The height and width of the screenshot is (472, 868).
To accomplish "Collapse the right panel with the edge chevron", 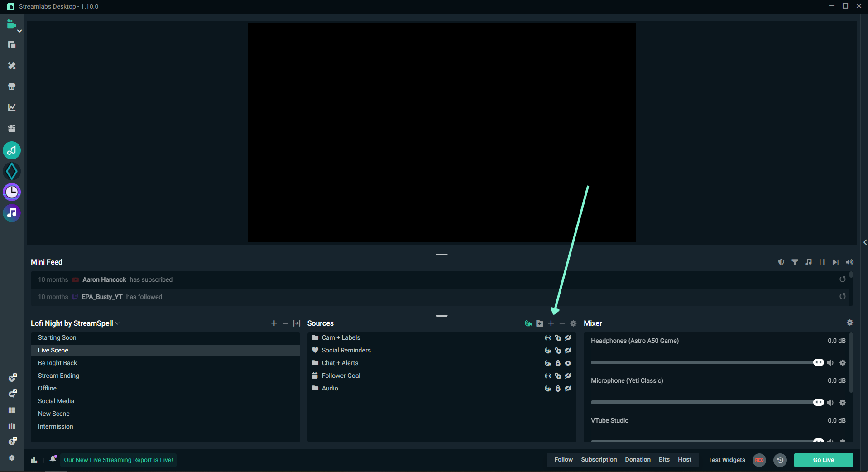I will pos(864,242).
